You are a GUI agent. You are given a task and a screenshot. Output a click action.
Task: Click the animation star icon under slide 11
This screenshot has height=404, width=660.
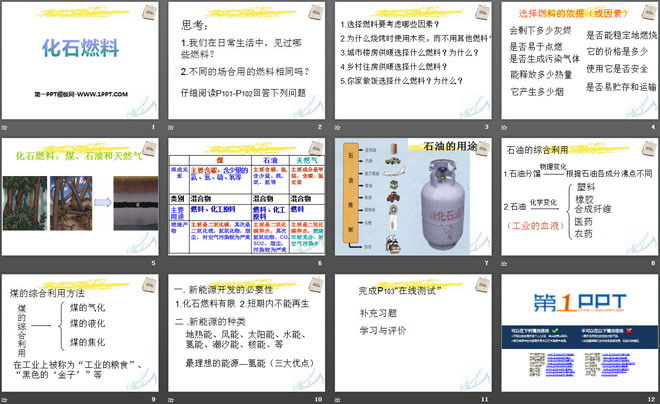[x=338, y=399]
